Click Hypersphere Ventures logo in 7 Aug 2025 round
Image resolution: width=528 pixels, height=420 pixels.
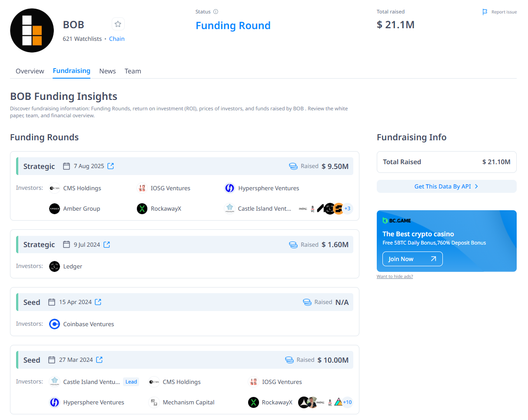tap(229, 188)
